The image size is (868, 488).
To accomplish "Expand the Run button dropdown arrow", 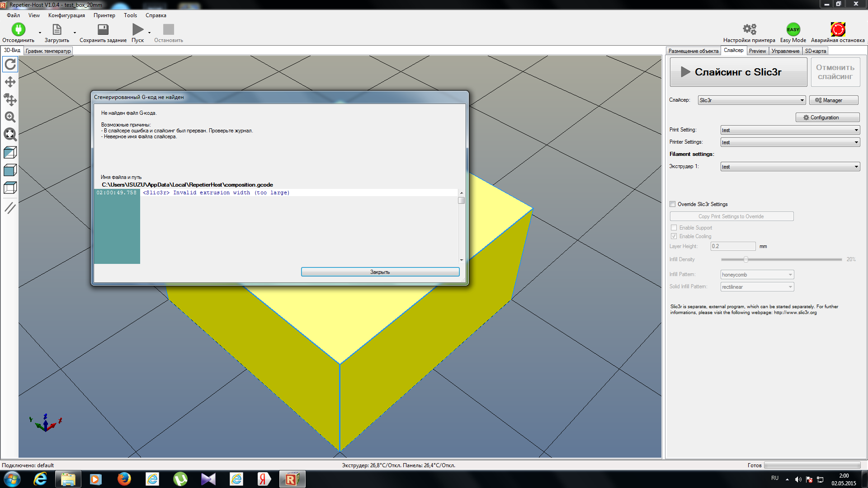I will point(149,33).
